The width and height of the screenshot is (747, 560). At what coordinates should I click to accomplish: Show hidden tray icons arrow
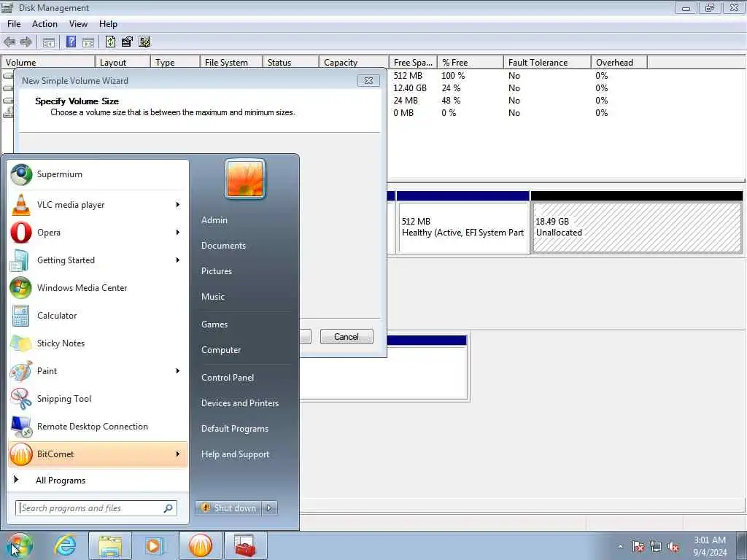point(620,547)
